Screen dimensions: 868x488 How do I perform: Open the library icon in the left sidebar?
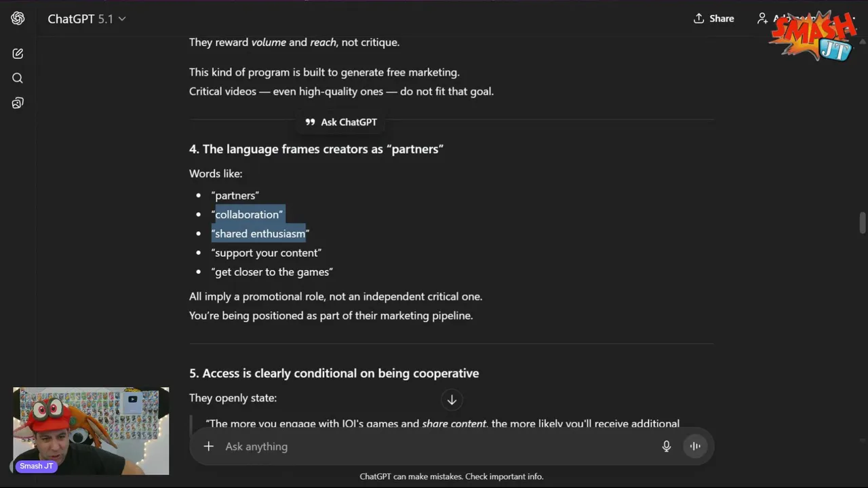coord(18,103)
